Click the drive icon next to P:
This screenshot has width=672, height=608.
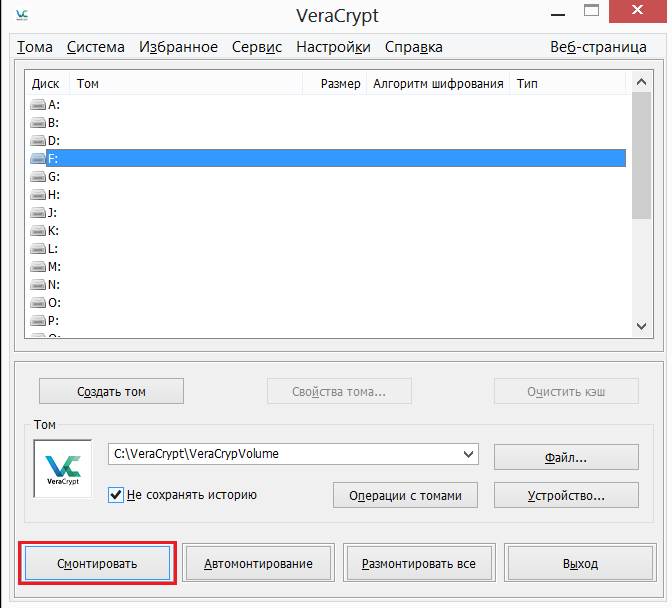tap(38, 320)
